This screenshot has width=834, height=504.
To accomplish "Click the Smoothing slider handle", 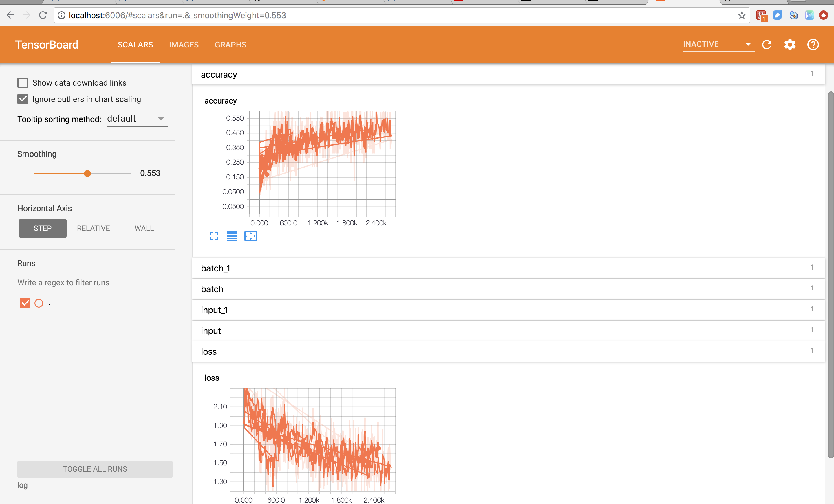I will [87, 174].
